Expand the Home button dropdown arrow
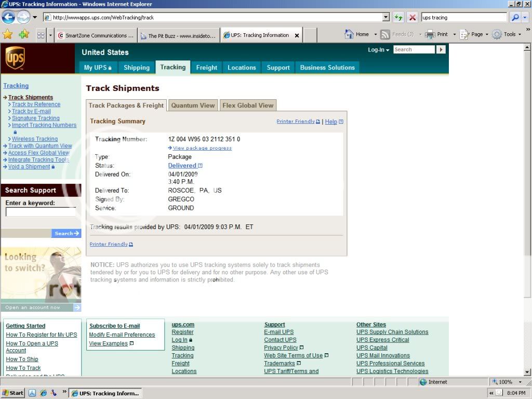The width and height of the screenshot is (532, 399). click(375, 34)
